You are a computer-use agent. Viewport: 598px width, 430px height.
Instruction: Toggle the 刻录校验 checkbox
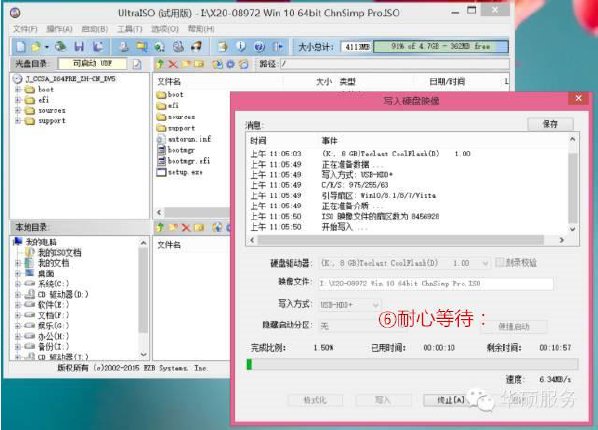(x=499, y=262)
